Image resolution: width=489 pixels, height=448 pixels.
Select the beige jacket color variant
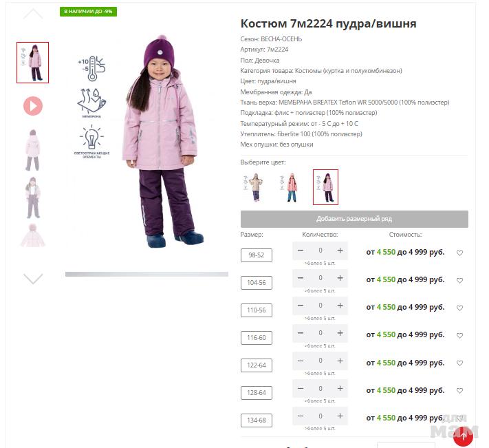[254, 187]
